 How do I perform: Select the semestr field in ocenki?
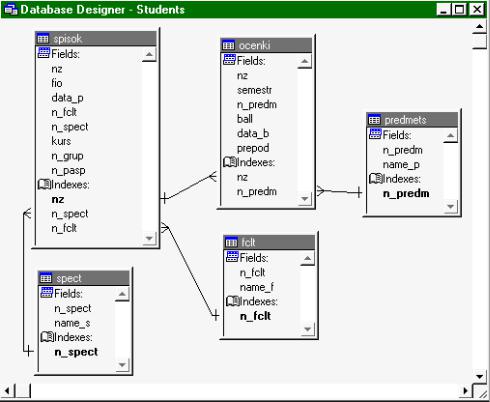point(254,90)
